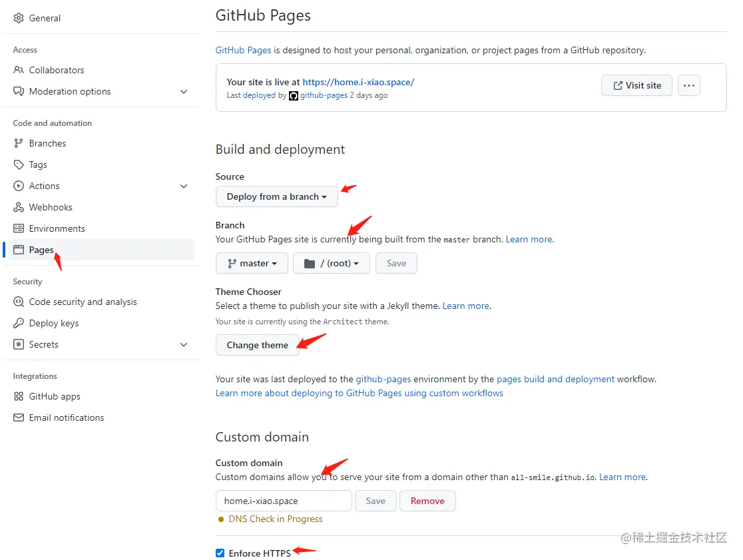Viewport: 743px width, 560px height.
Task: Open the three-dots menu beside Visit site
Action: 689,85
